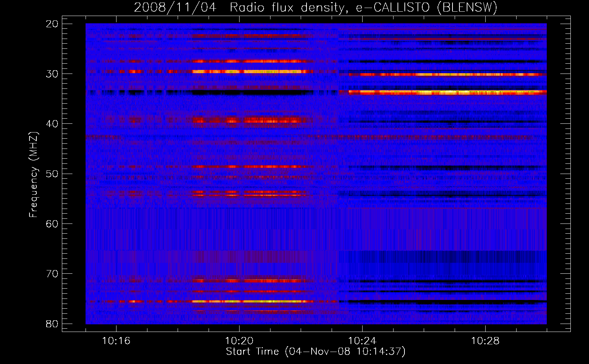Click the 10:24 time tick label

(x=362, y=341)
